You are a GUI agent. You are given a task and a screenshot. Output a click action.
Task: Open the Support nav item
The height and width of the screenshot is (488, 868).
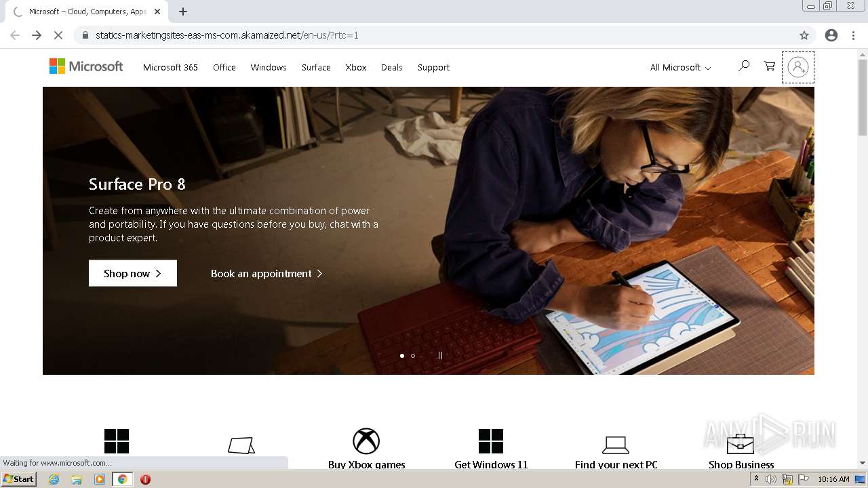point(433,67)
